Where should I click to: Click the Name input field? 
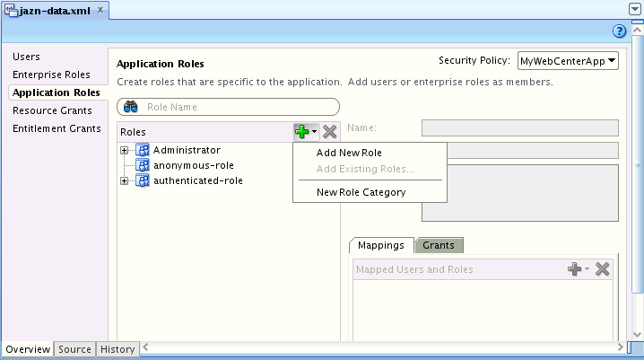[x=520, y=127]
